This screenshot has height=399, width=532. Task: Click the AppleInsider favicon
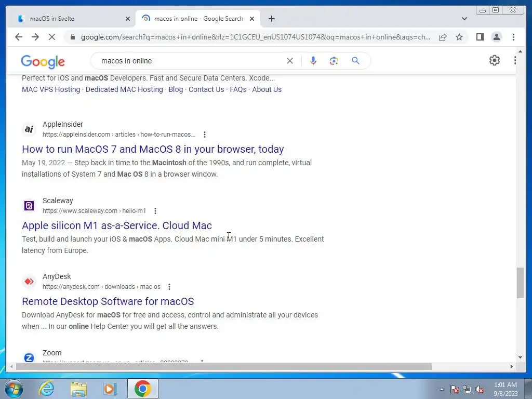pyautogui.click(x=29, y=129)
